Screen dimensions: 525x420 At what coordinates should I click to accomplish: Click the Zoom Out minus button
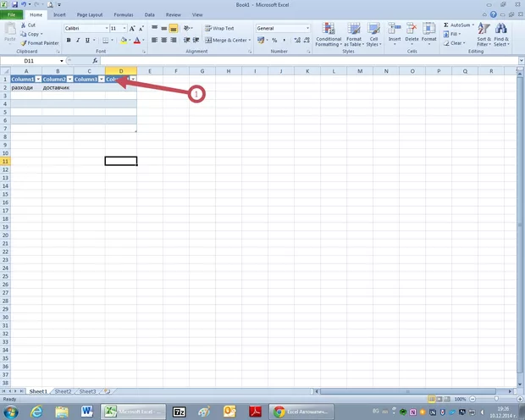tap(472, 399)
